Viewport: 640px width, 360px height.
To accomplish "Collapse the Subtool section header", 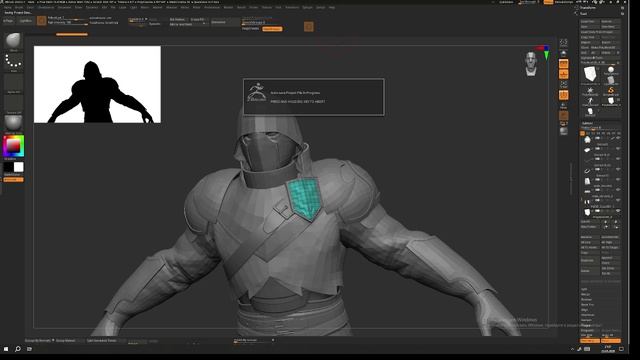I will 587,123.
